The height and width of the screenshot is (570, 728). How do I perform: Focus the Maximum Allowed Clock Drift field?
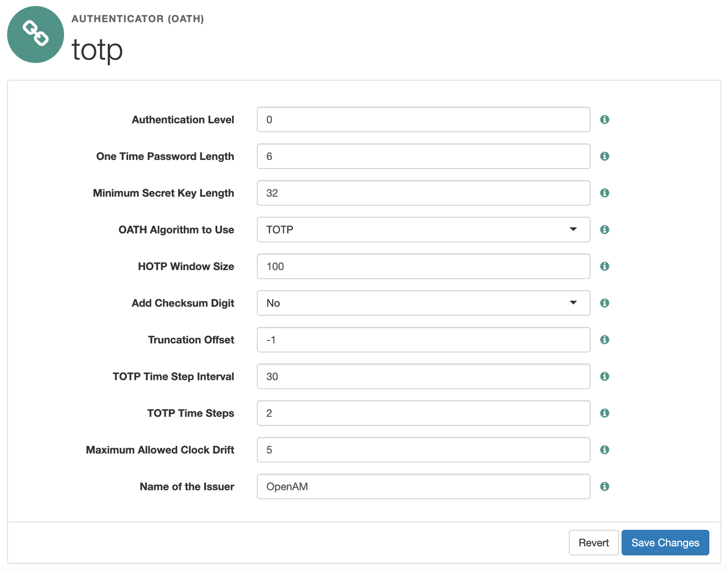(x=423, y=450)
